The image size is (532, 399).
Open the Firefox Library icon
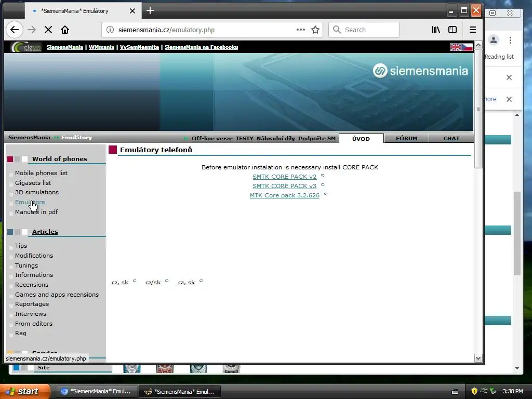click(436, 30)
